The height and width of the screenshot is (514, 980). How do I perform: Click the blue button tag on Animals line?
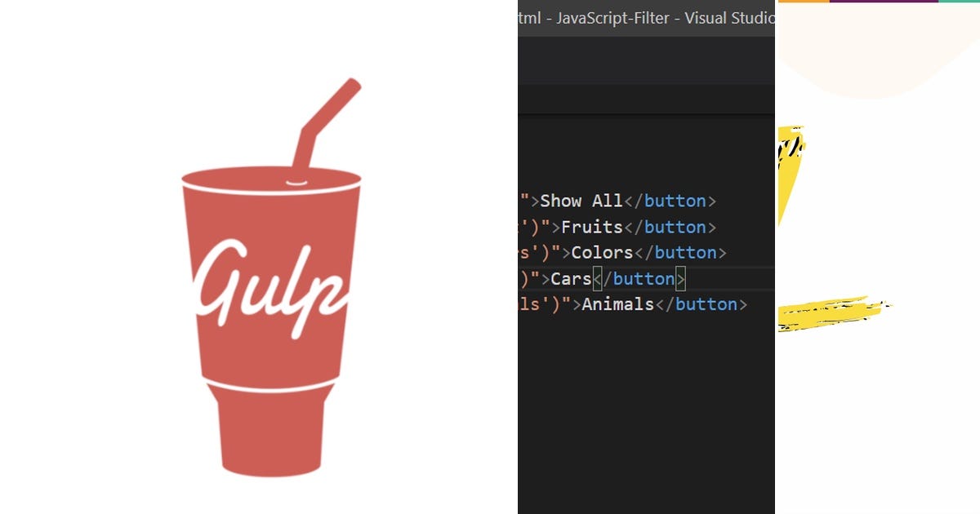pos(706,304)
